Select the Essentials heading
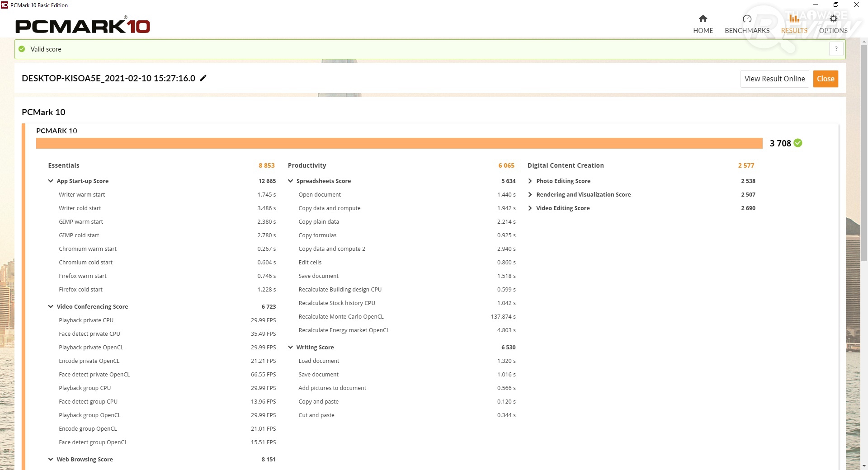Screen dimensions: 868x470 pyautogui.click(x=64, y=165)
